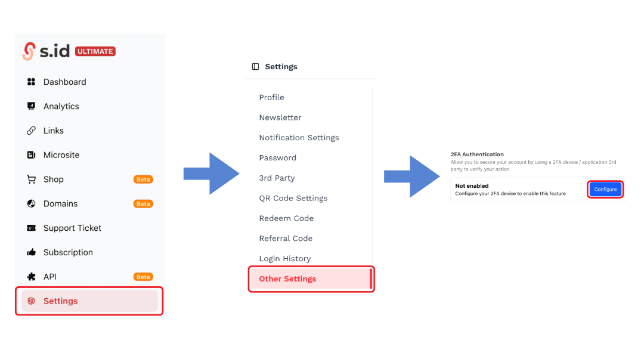Open the Password settings section

277,158
